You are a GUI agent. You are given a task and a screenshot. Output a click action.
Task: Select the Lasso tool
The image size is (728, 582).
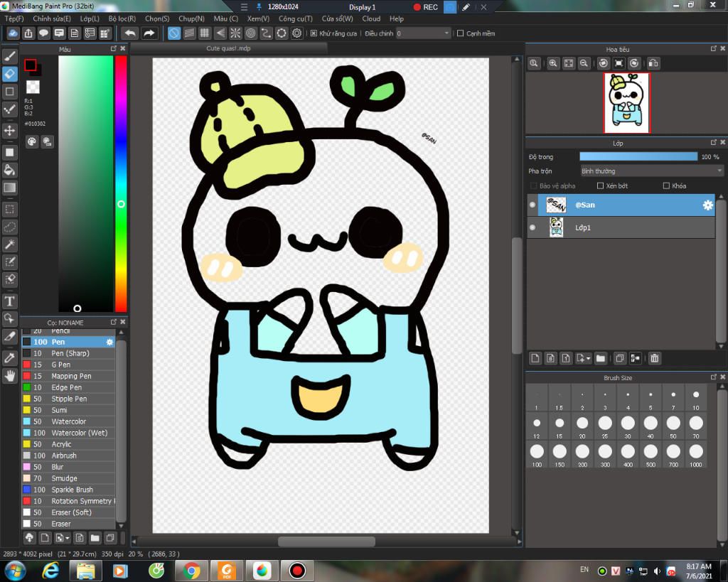[10, 227]
